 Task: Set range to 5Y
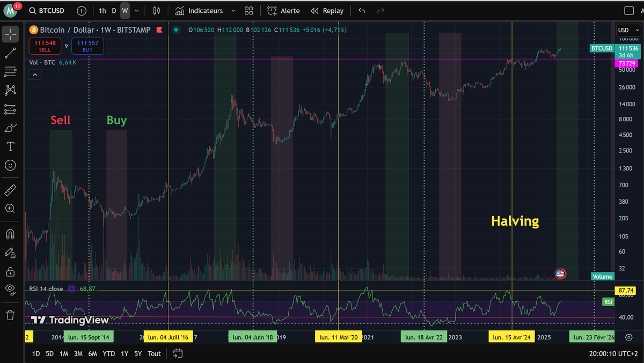click(x=138, y=353)
